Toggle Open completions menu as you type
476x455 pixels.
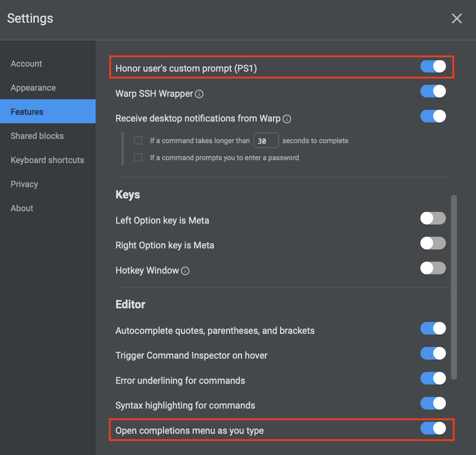click(x=433, y=428)
